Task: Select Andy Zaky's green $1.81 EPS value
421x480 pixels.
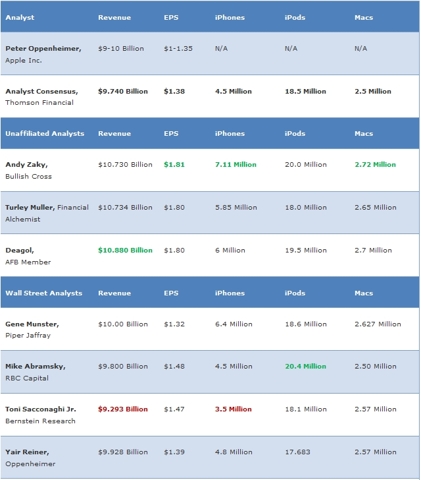Action: tap(174, 165)
